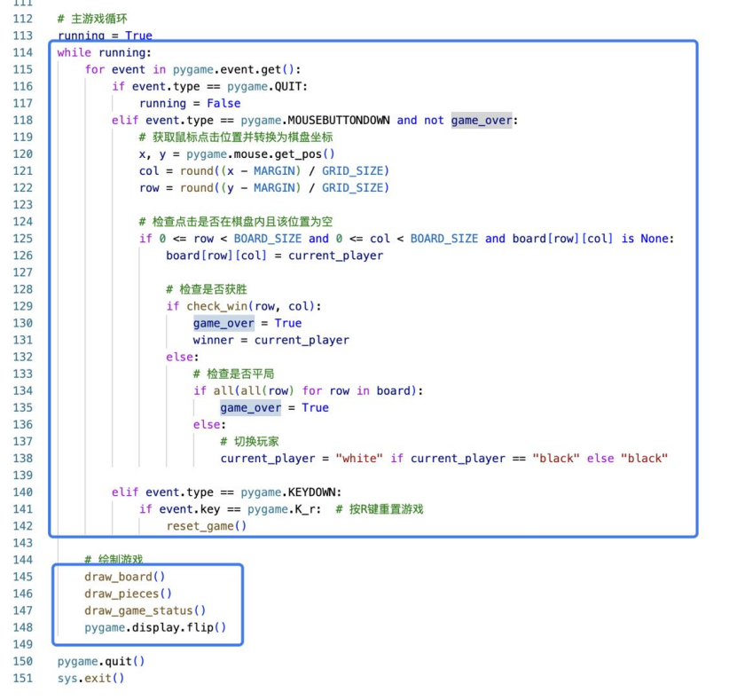Click "running = False" on line 117

click(x=190, y=104)
